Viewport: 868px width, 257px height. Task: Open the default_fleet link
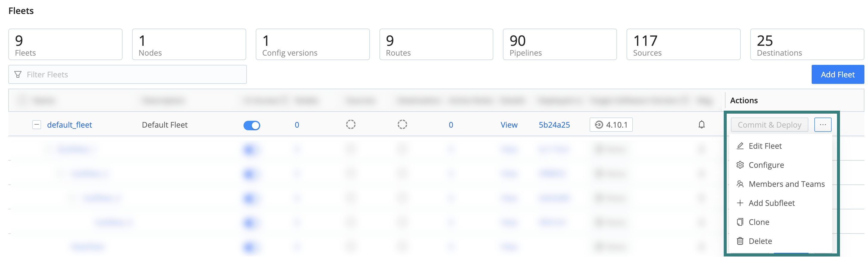click(69, 125)
